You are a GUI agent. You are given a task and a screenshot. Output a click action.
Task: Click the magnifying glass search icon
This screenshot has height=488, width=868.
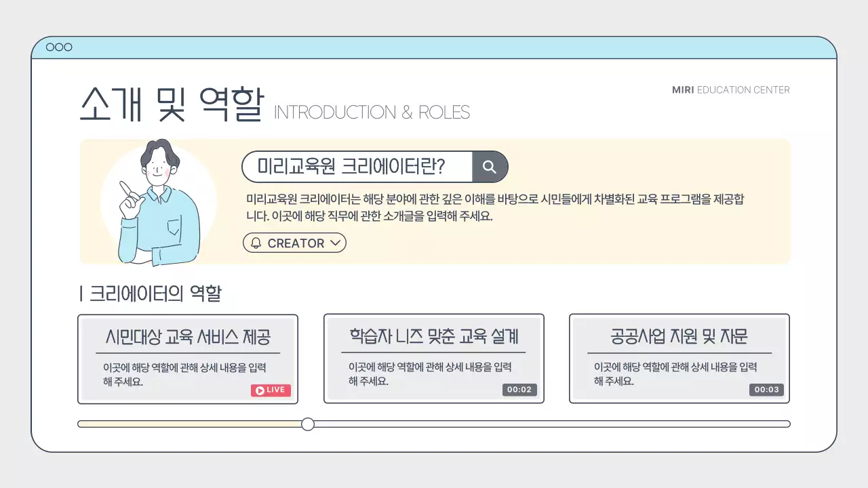(490, 167)
